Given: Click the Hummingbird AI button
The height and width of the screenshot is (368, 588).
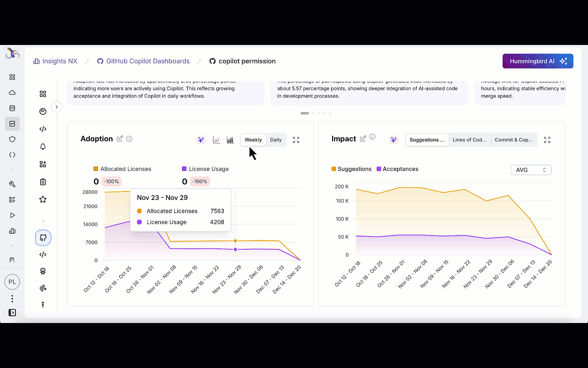Looking at the screenshot, I should [x=538, y=61].
